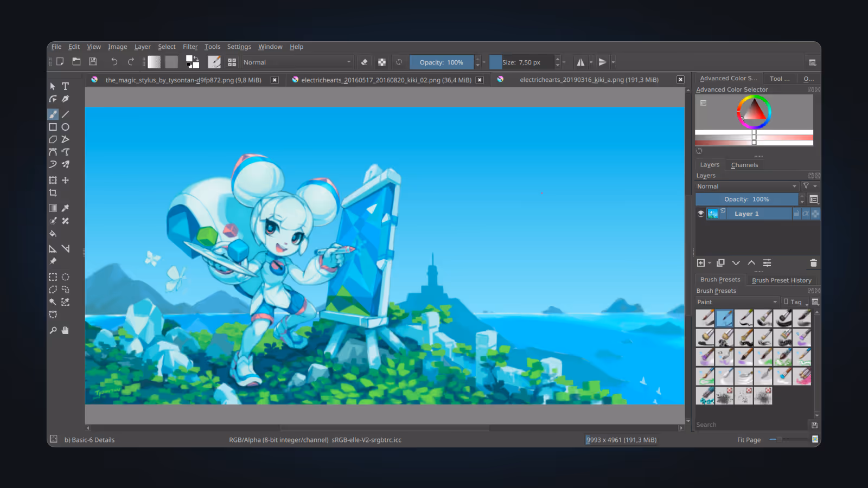Open the layer blending mode dropdown
The height and width of the screenshot is (488, 868).
click(x=747, y=186)
